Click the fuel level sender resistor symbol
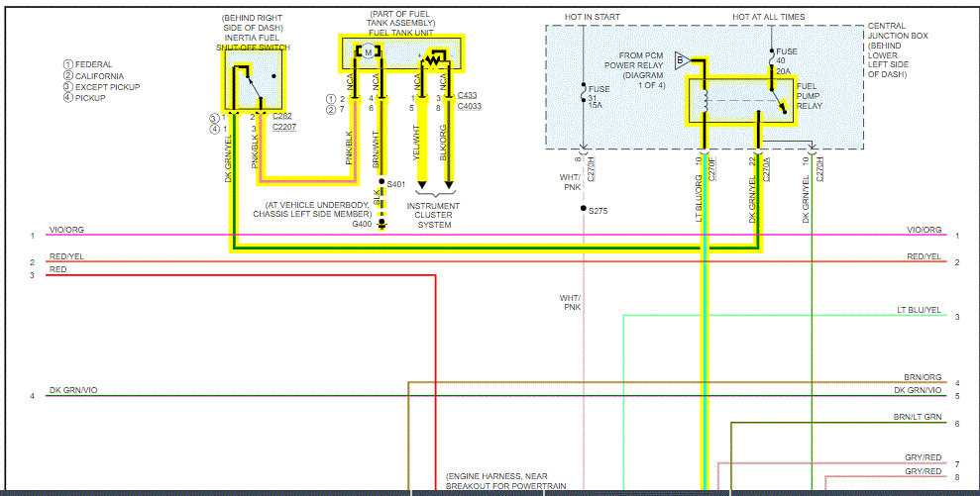Viewport: 980px width, 496px height. [x=433, y=60]
